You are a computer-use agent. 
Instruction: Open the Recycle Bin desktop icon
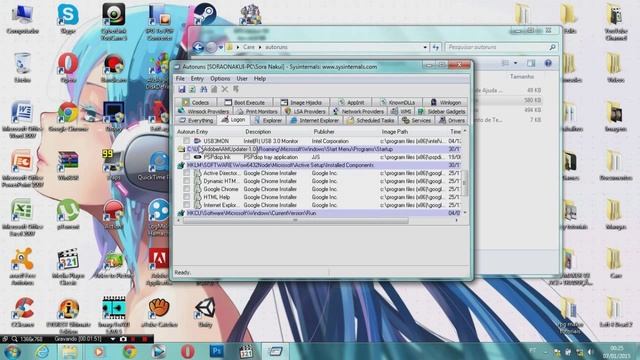click(22, 68)
